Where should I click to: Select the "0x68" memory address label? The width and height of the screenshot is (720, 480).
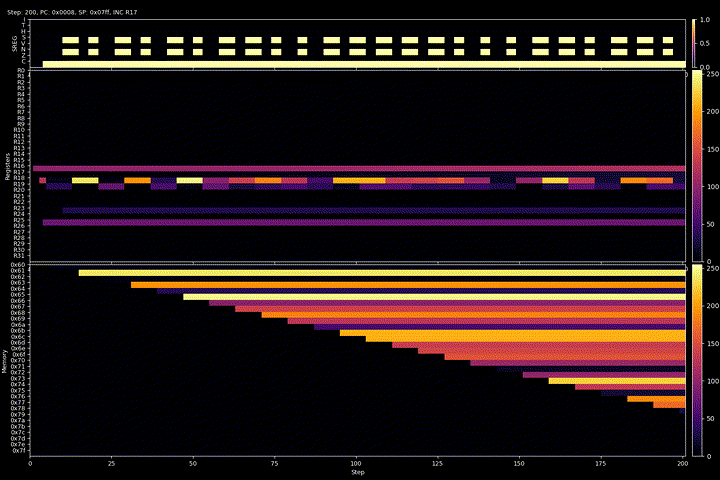18,313
